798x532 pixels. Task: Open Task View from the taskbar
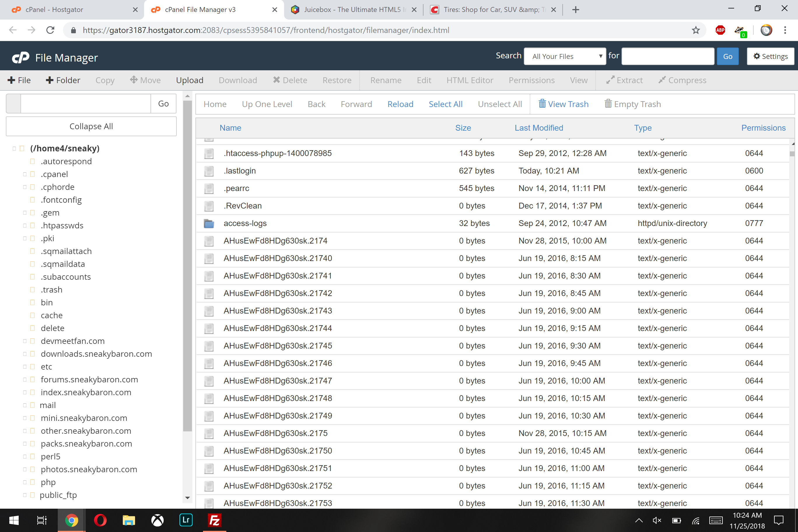(x=42, y=520)
